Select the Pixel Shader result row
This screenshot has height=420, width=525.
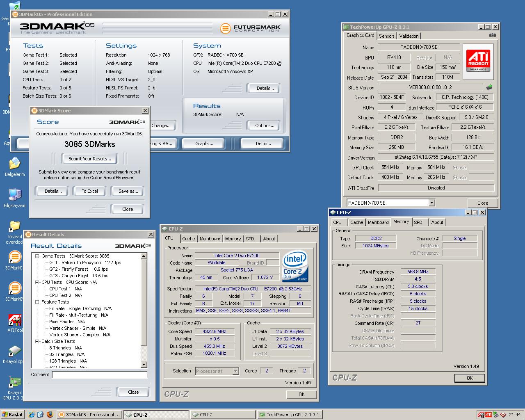(67, 322)
